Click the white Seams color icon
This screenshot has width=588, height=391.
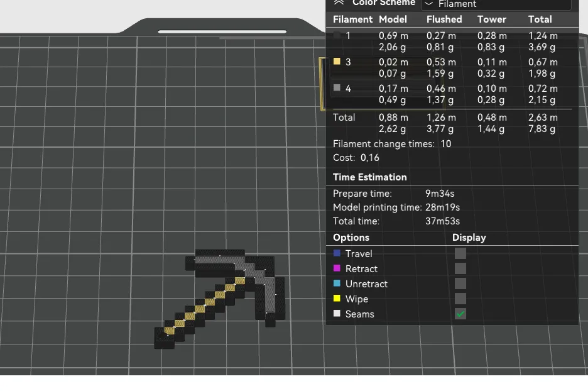point(337,314)
